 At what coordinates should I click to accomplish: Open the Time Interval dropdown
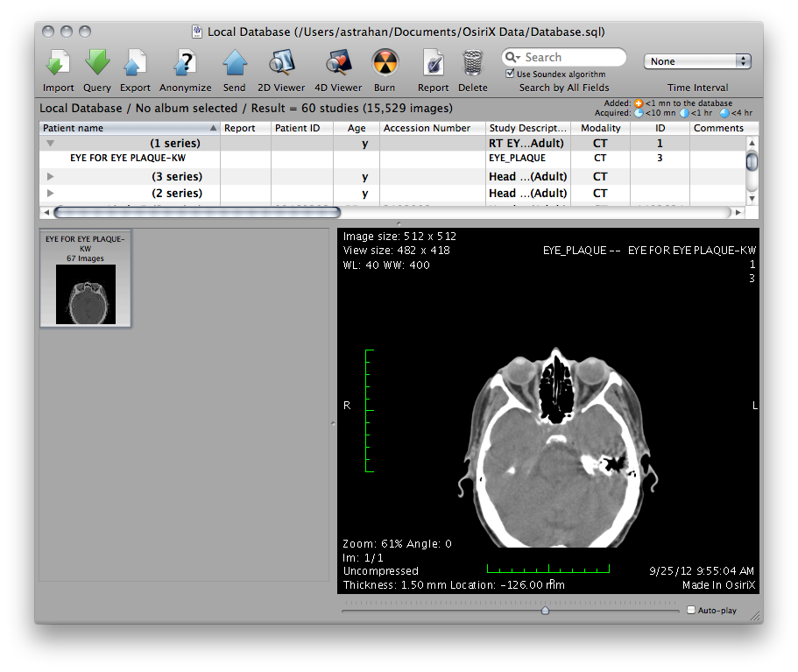click(x=697, y=61)
